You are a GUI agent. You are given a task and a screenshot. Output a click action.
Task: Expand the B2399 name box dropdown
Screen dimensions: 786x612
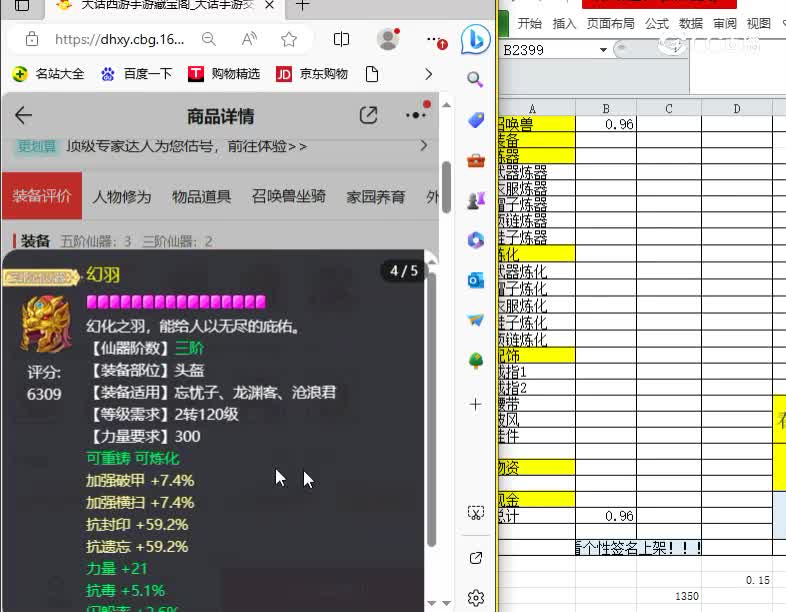tap(604, 50)
